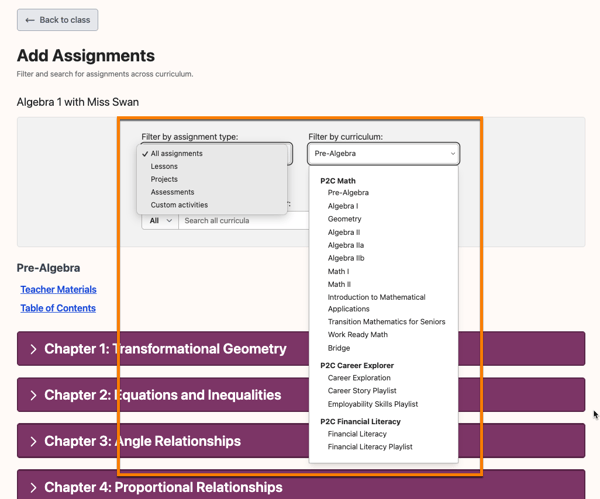Select Work Ready Math curriculum
This screenshot has width=600, height=499.
click(357, 335)
